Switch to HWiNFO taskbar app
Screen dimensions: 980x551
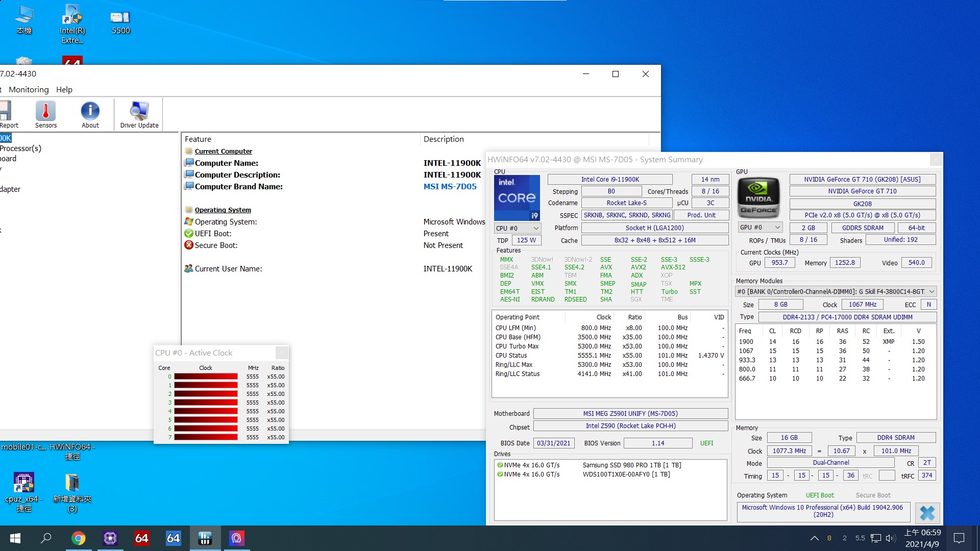[x=205, y=538]
